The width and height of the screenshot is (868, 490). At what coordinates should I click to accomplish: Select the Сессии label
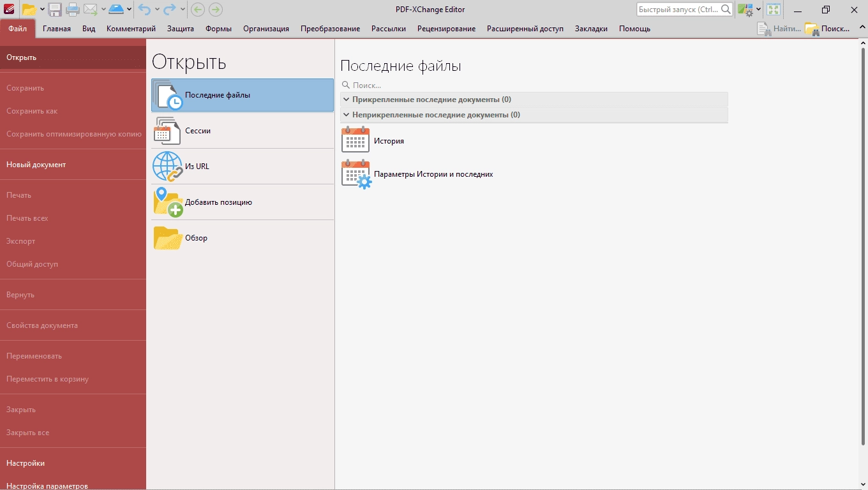tap(198, 131)
